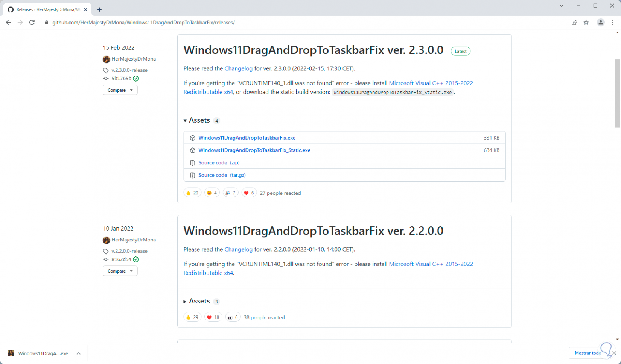Open the Chrome three-dot menu
The image size is (621, 364).
(x=613, y=23)
